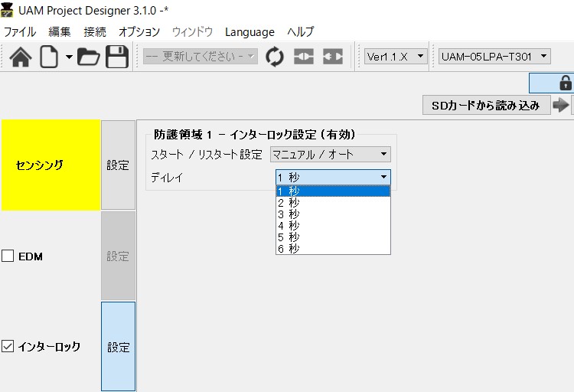Open the Language menu

[x=249, y=32]
